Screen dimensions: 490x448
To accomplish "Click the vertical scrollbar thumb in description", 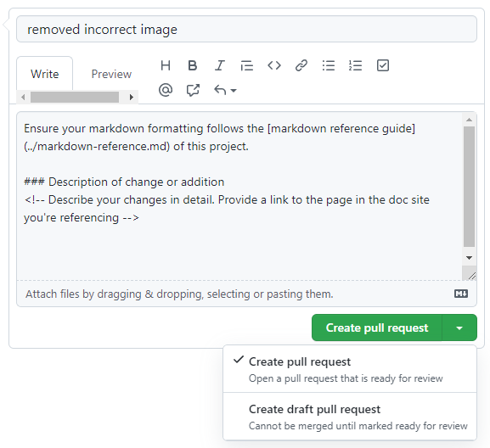I will pyautogui.click(x=469, y=187).
